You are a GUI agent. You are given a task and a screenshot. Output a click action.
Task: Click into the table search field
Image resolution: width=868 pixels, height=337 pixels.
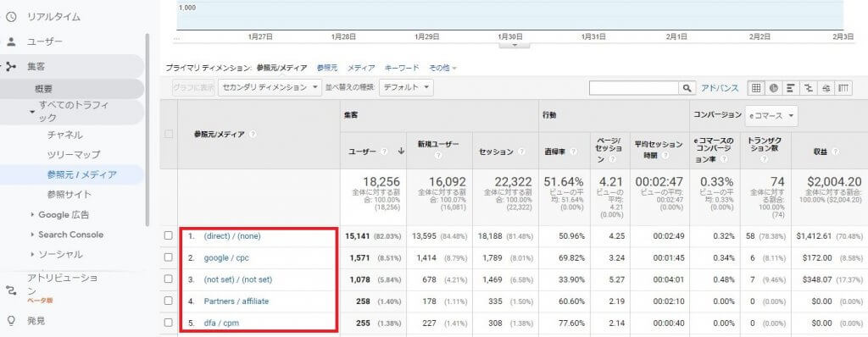(634, 88)
